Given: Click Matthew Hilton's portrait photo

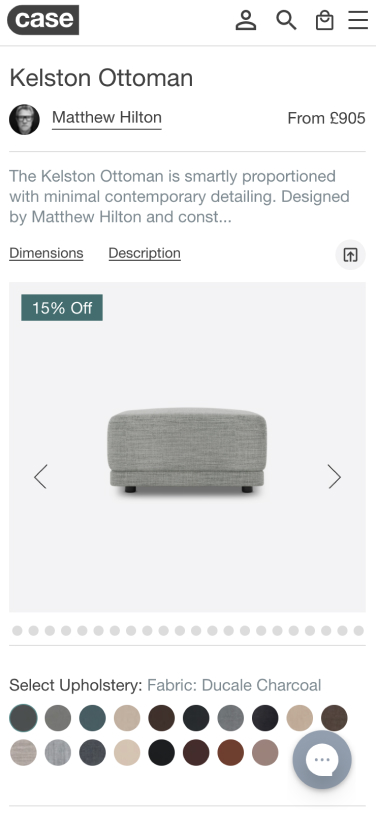Looking at the screenshot, I should pos(24,119).
